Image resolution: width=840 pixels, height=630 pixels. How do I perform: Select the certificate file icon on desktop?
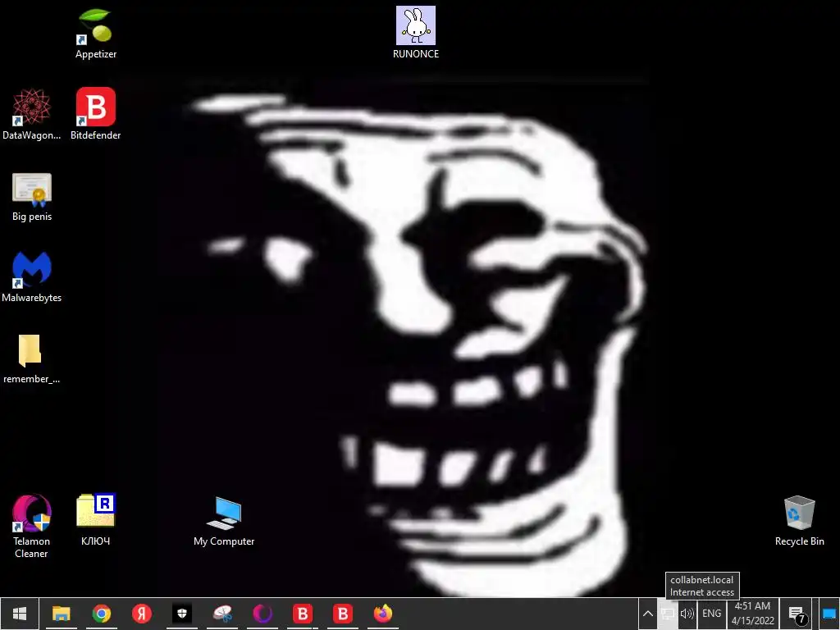click(32, 197)
